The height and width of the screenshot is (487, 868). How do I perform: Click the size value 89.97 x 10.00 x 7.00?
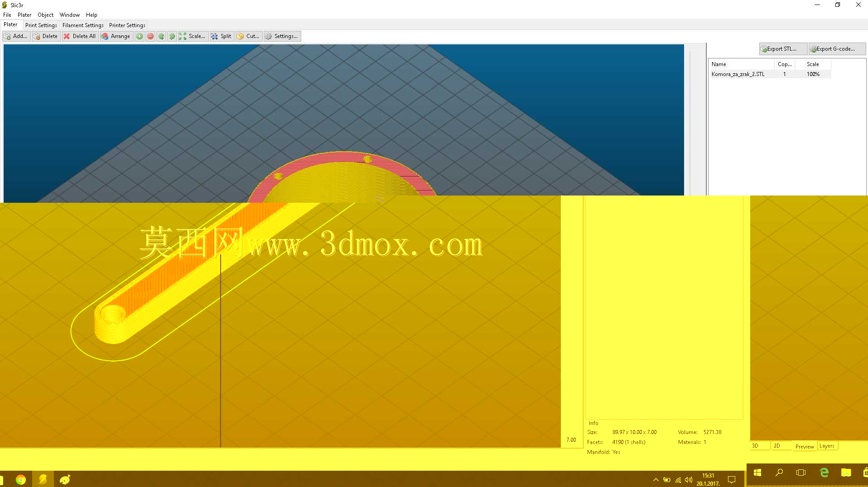(x=634, y=432)
